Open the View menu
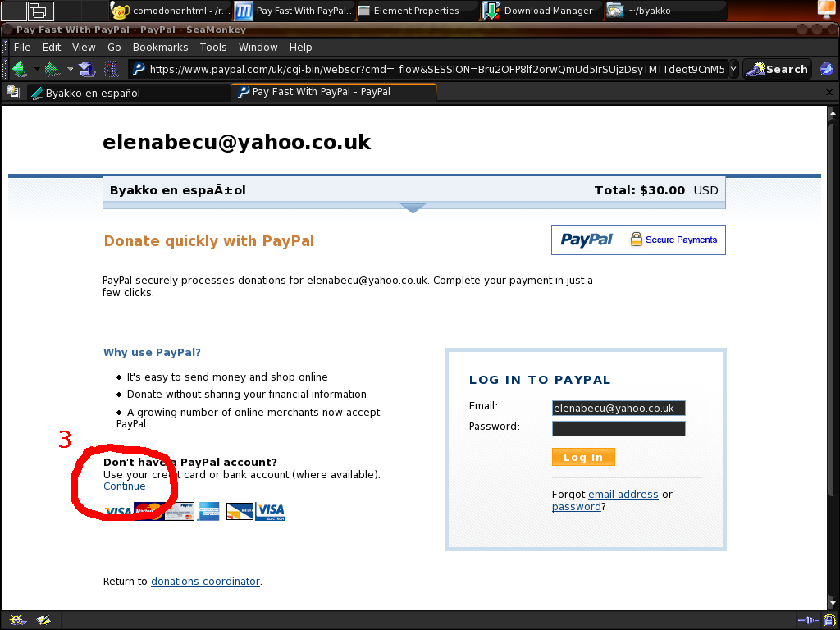Image resolution: width=840 pixels, height=630 pixels. click(x=84, y=47)
